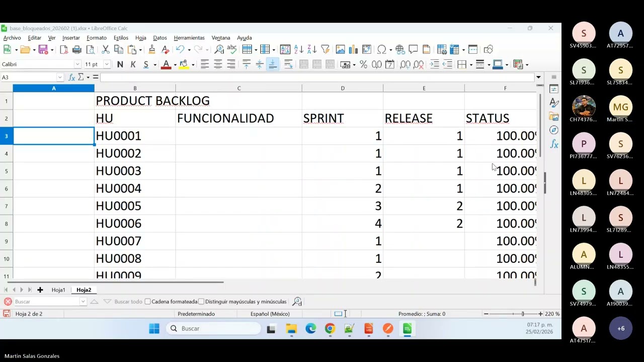Image resolution: width=644 pixels, height=362 pixels.
Task: Click the Function Wizard fx icon
Action: [71, 77]
